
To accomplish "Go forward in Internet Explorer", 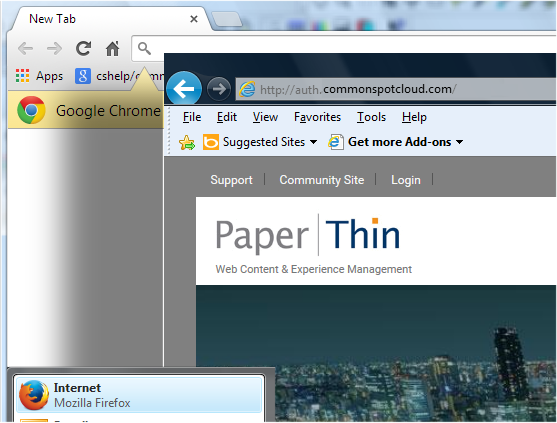I will [x=219, y=89].
